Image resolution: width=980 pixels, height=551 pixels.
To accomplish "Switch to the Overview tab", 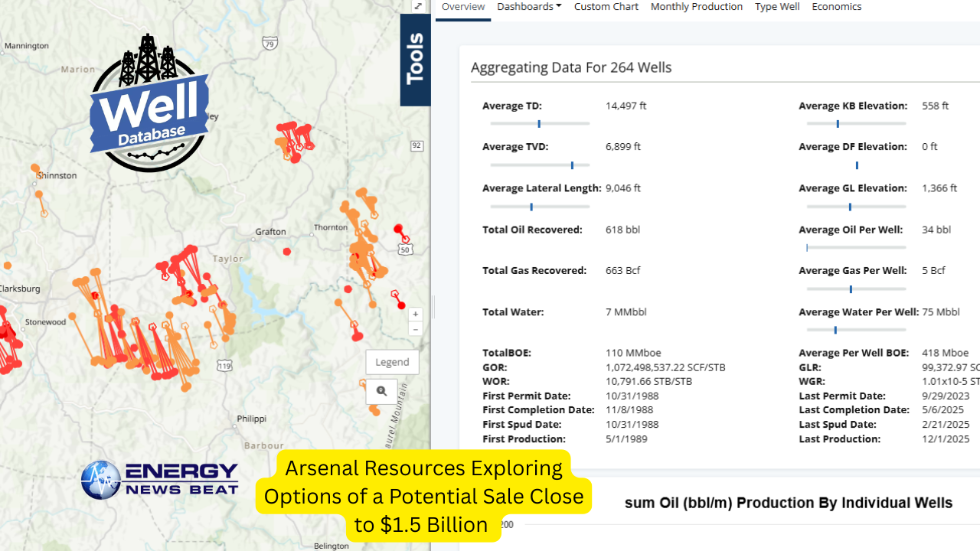I will [463, 7].
